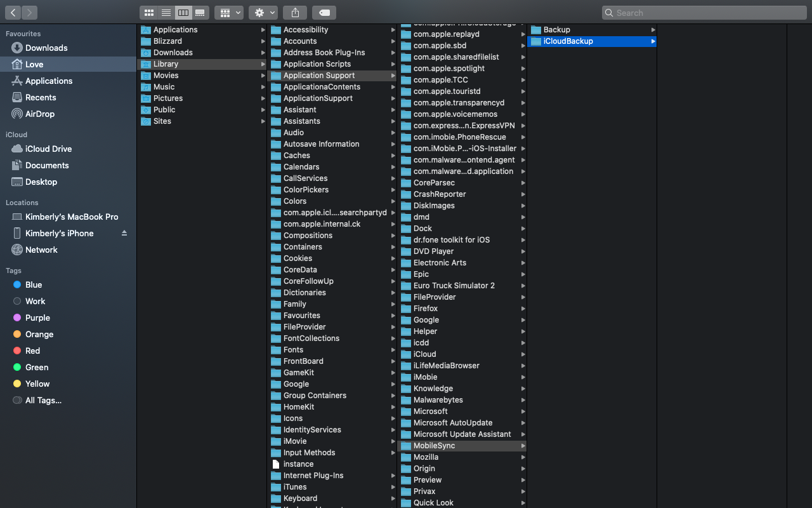Filter by the Blue tag
Viewport: 812px width, 508px height.
pyautogui.click(x=68, y=284)
